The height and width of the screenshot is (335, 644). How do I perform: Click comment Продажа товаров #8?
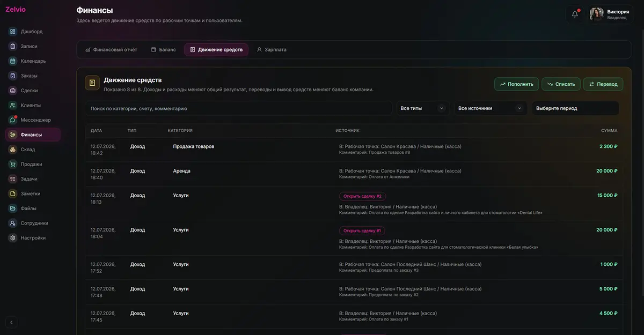point(375,152)
